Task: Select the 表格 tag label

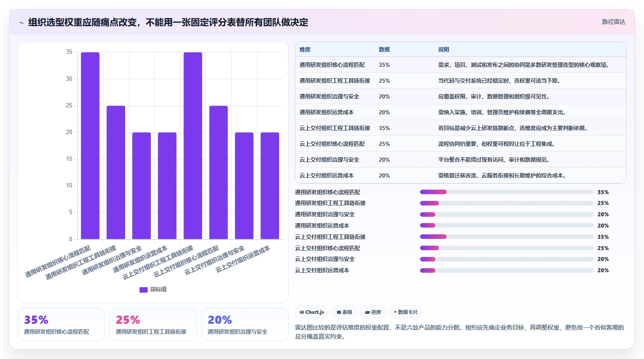Action: [x=347, y=312]
